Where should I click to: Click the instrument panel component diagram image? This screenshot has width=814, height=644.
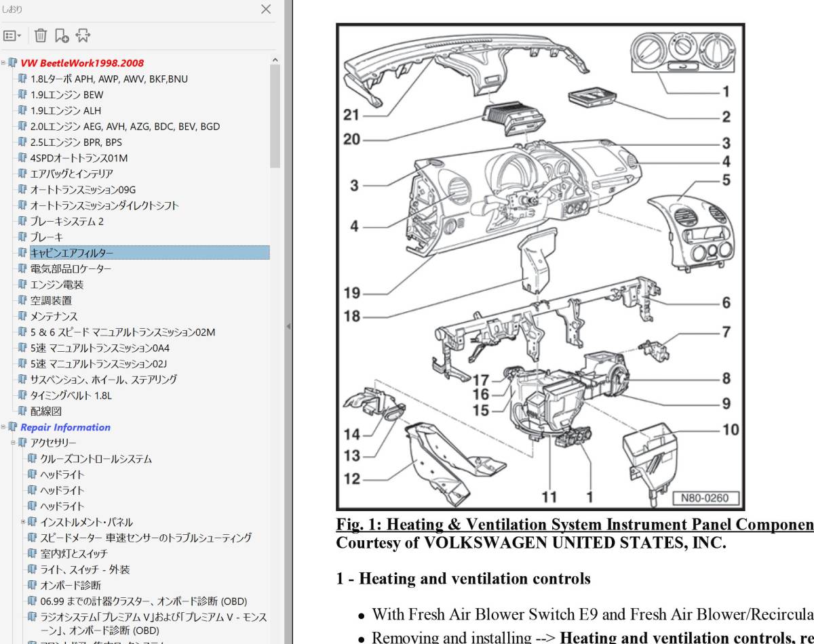coord(540,267)
